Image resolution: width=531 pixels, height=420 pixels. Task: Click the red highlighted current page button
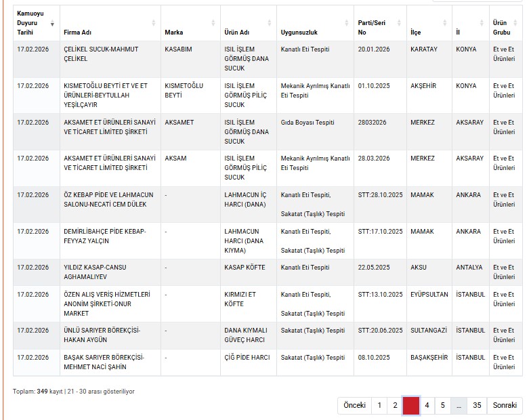pos(411,405)
